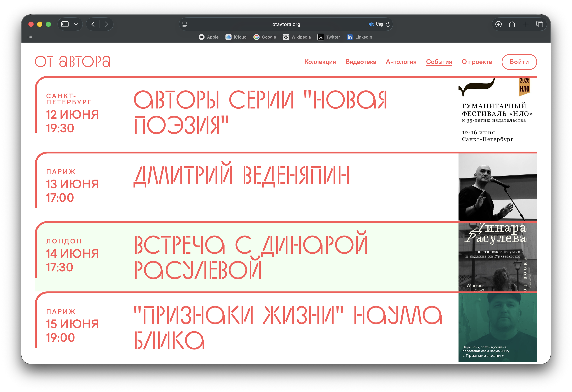The height and width of the screenshot is (392, 572).
Task: Open the Twitter favorites bookmark
Action: 329,37
